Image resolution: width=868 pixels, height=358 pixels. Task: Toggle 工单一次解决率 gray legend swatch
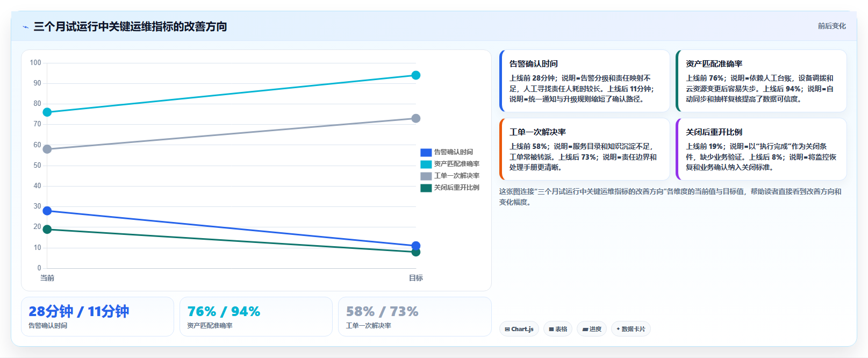point(426,176)
